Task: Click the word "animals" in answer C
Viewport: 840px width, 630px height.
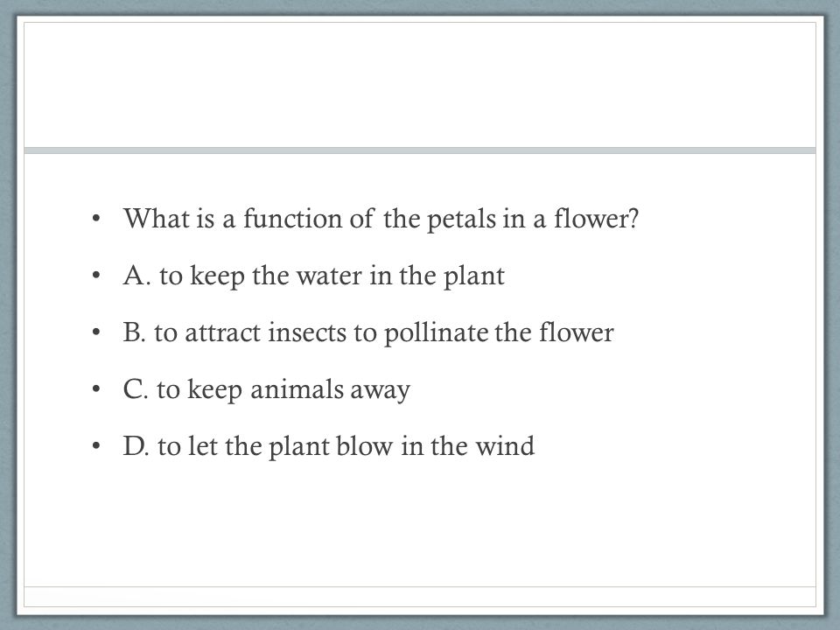Action: [x=297, y=389]
